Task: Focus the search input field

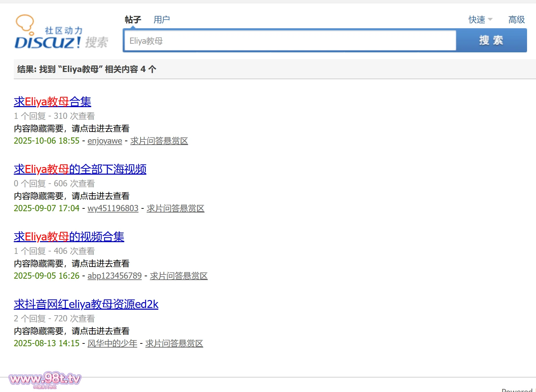Action: [x=290, y=41]
